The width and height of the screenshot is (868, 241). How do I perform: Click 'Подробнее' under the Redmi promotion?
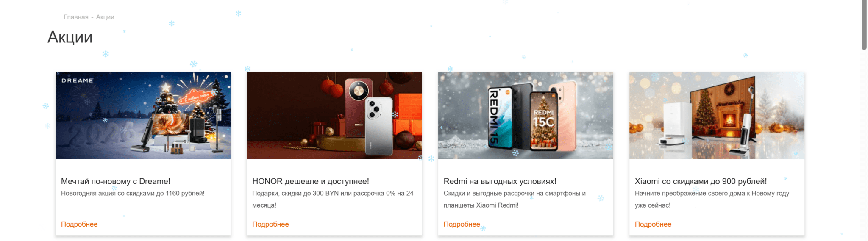[x=462, y=224]
